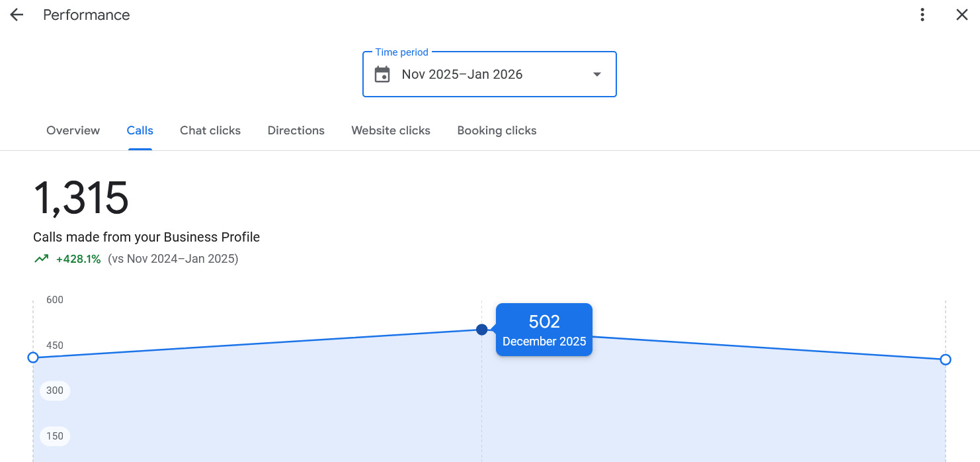Click the 1,315 total calls number
This screenshot has width=980, height=462.
click(x=81, y=199)
